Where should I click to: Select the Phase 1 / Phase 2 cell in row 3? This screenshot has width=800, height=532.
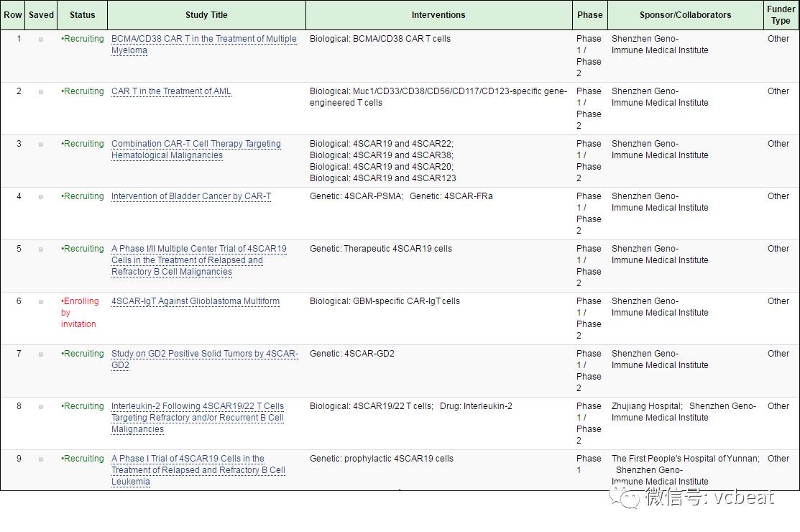589,161
